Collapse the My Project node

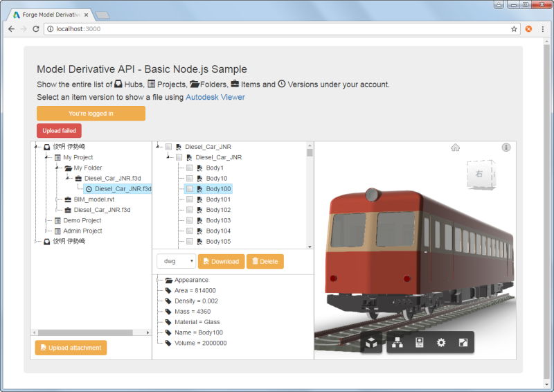tap(46, 157)
